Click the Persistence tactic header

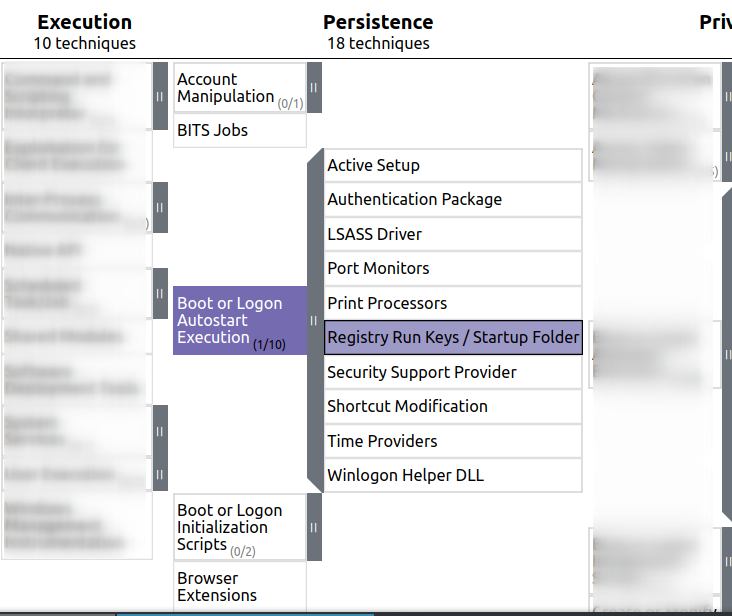coord(378,22)
